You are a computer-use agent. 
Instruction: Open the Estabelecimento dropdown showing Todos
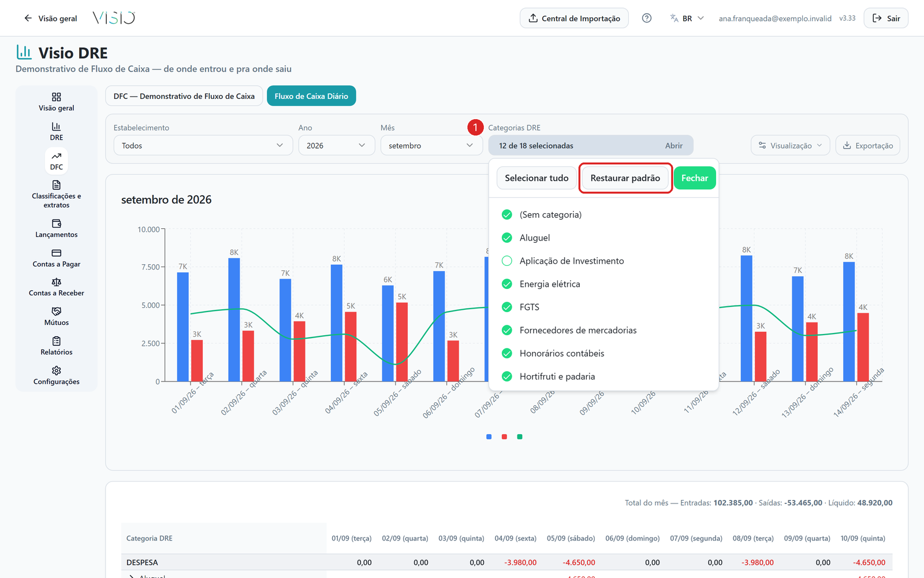tap(203, 145)
